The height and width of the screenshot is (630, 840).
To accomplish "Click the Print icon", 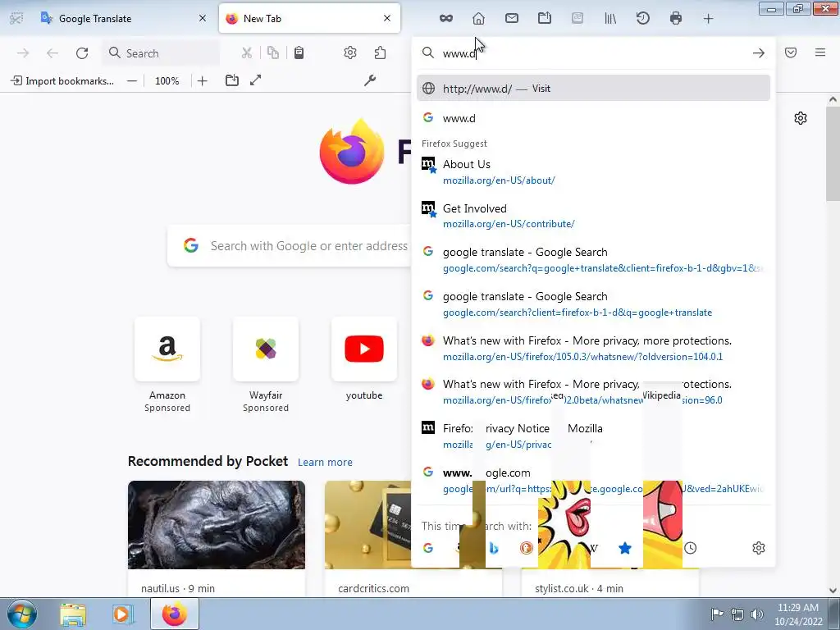I will [x=676, y=18].
